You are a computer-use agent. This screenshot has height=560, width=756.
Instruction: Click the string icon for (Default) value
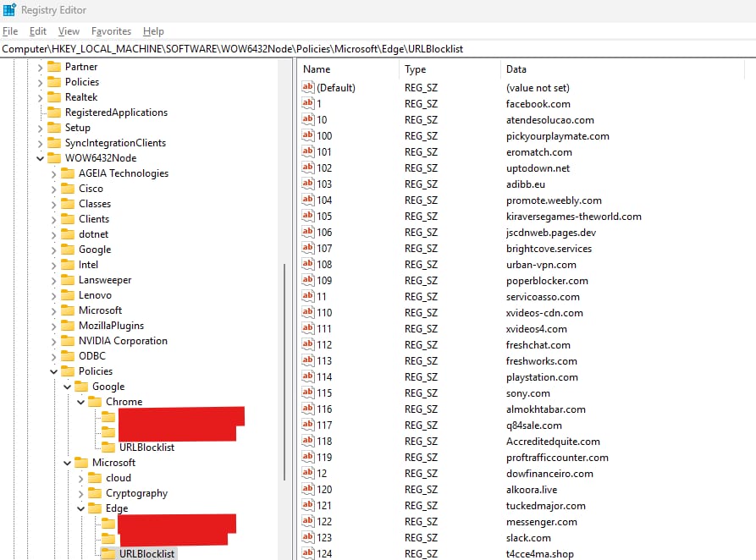(x=307, y=87)
